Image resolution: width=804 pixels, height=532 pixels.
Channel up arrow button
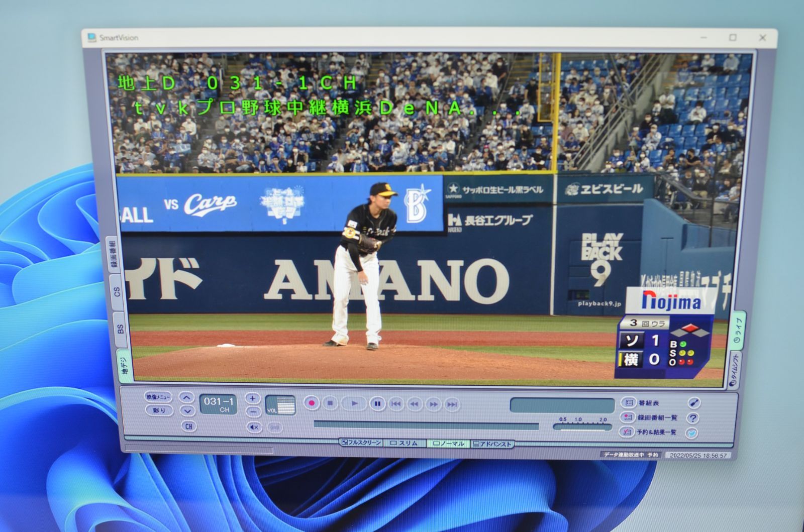coord(186,398)
